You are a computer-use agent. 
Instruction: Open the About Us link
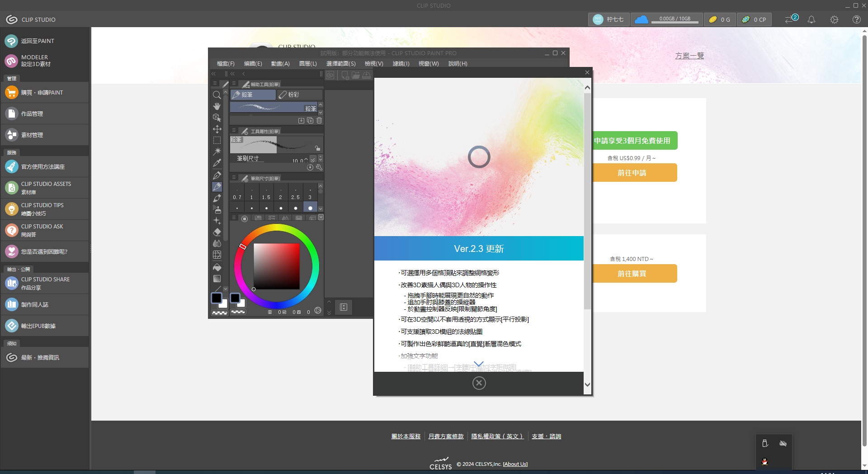(x=515, y=464)
